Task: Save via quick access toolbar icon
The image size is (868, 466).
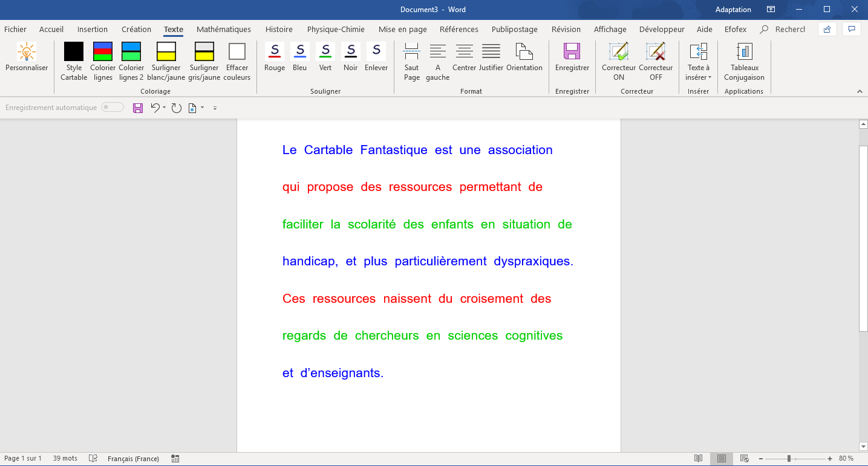Action: click(138, 108)
